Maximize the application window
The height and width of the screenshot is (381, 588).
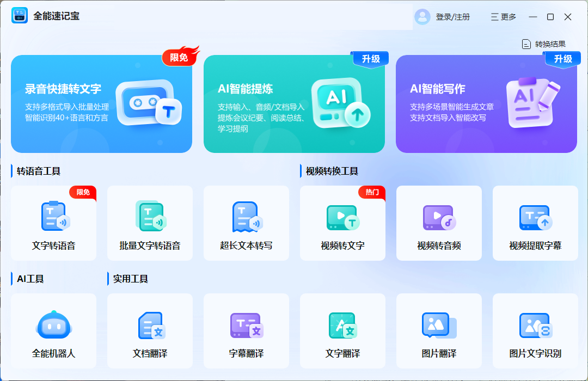pyautogui.click(x=550, y=17)
